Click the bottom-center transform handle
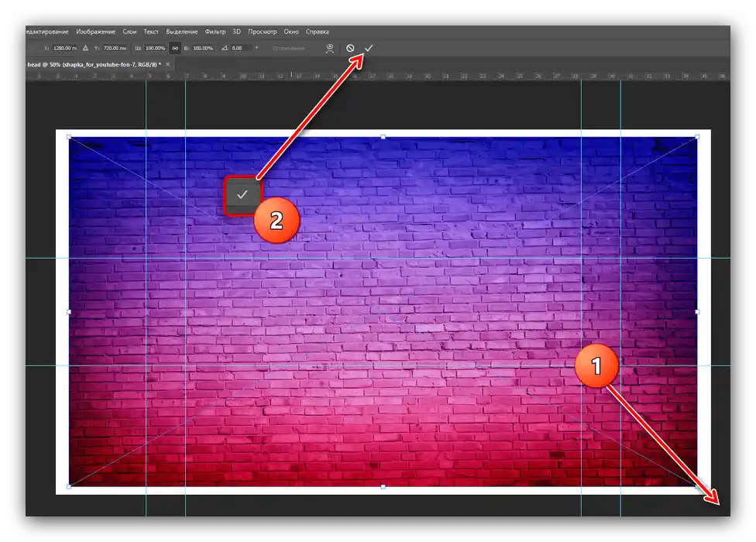This screenshot has height=542, width=756. click(383, 486)
